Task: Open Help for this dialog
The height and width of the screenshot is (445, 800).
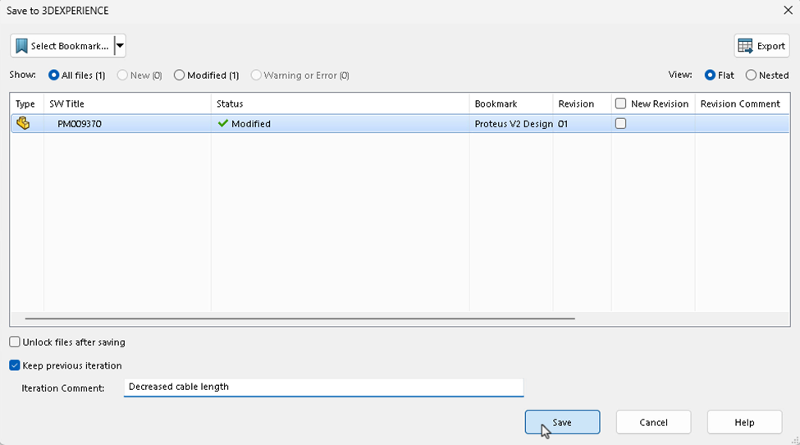Action: point(744,422)
